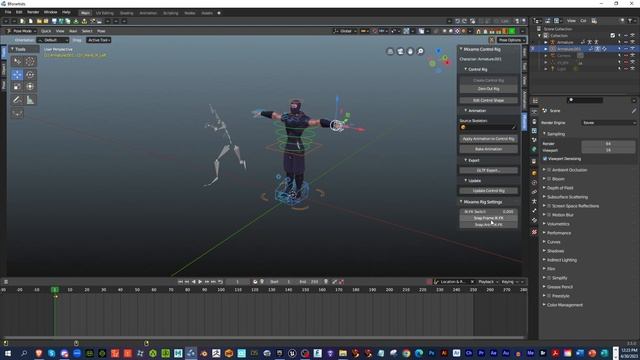Click Edit Control Shape button
The image size is (640, 360).
coord(489,100)
